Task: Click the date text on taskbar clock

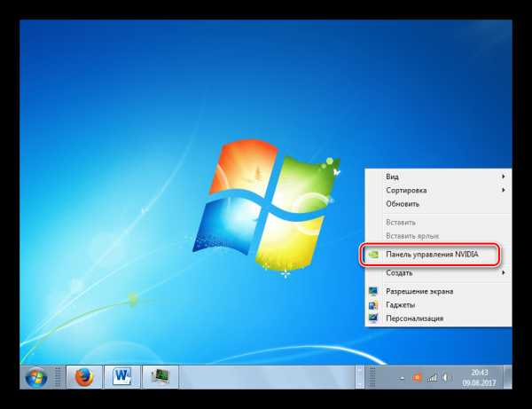Action: click(x=479, y=382)
